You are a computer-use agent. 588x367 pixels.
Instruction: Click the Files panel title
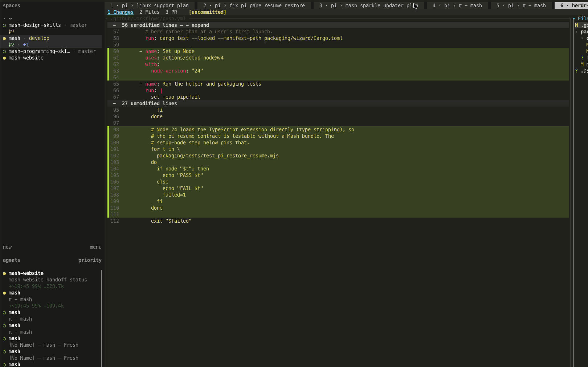click(583, 19)
